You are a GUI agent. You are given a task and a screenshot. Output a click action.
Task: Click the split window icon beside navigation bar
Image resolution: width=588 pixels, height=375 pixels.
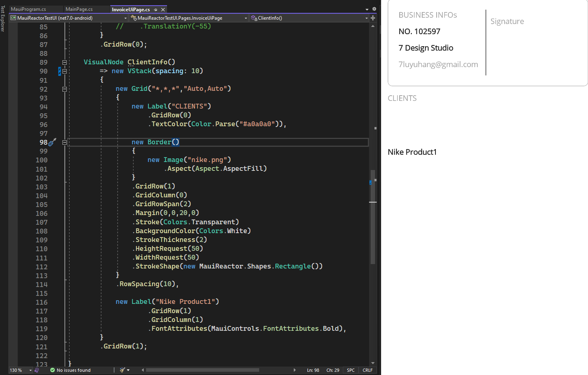coord(372,18)
